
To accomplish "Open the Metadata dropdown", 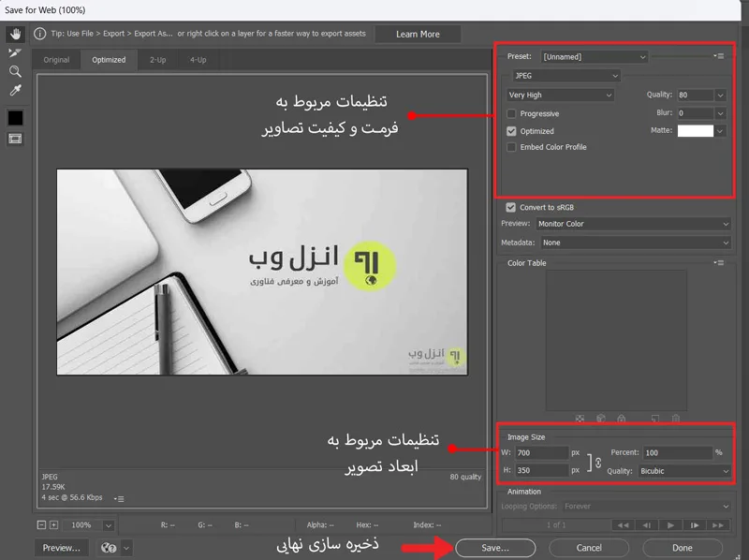I will click(636, 243).
